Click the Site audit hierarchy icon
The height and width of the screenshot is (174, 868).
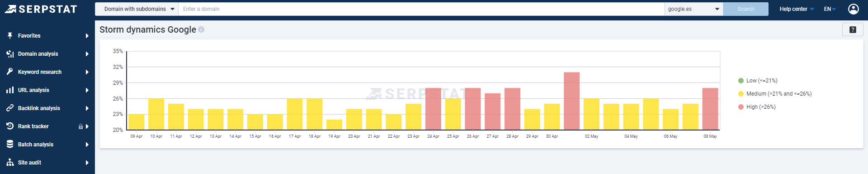(x=10, y=162)
